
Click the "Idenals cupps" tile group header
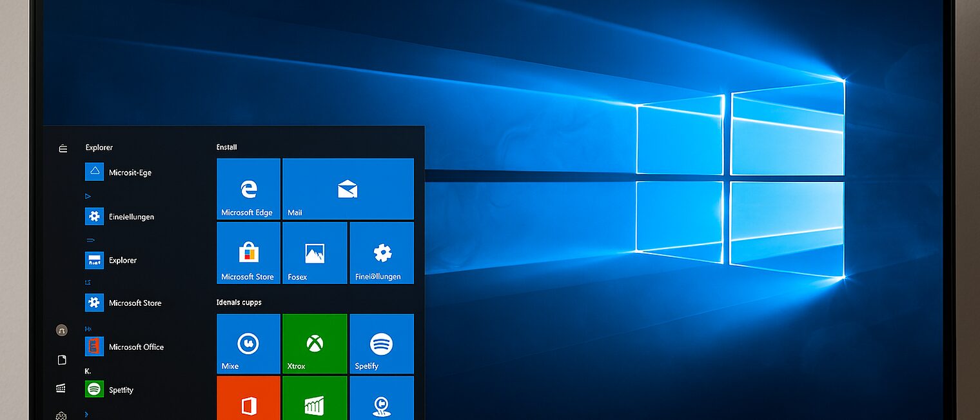pyautogui.click(x=239, y=302)
